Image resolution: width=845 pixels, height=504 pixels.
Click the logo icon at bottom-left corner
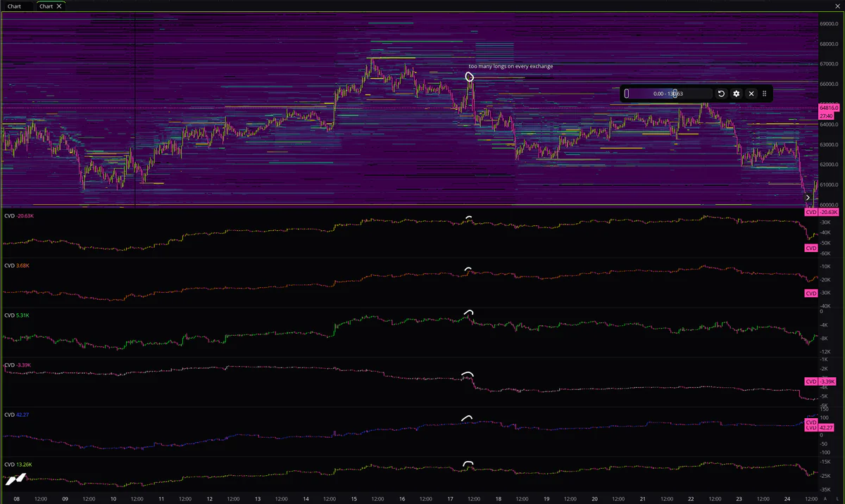point(15,480)
